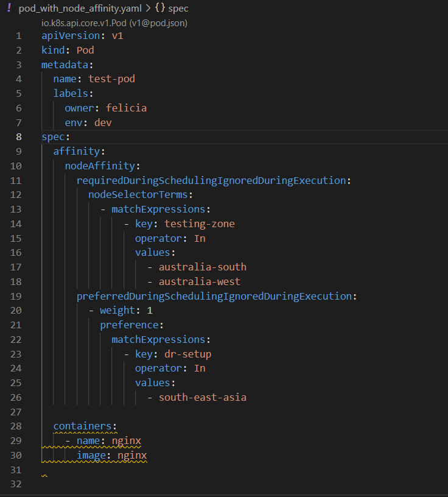Click the value Pod
448x497 pixels.
pyautogui.click(x=85, y=50)
